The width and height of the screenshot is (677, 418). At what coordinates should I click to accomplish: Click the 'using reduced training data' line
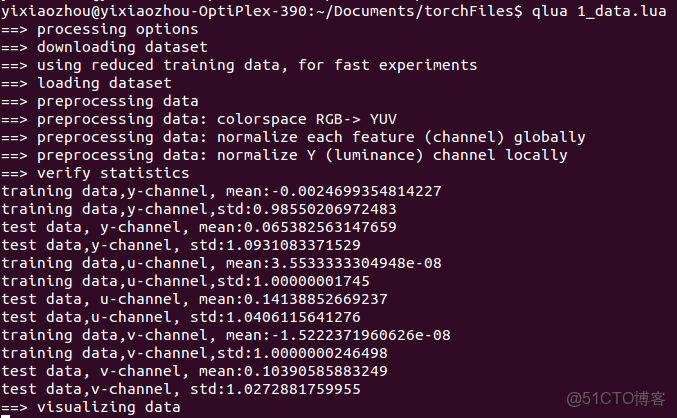pos(255,65)
